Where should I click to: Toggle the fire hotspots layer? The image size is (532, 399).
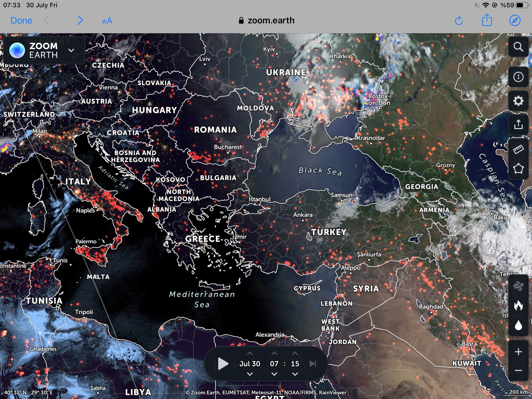click(x=518, y=305)
